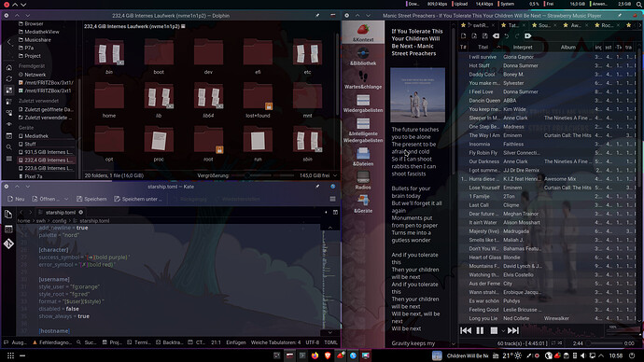The width and height of the screenshot is (644, 362).
Task: Open the Git panel icon in Kate's sidebar
Action: pyautogui.click(x=8, y=244)
